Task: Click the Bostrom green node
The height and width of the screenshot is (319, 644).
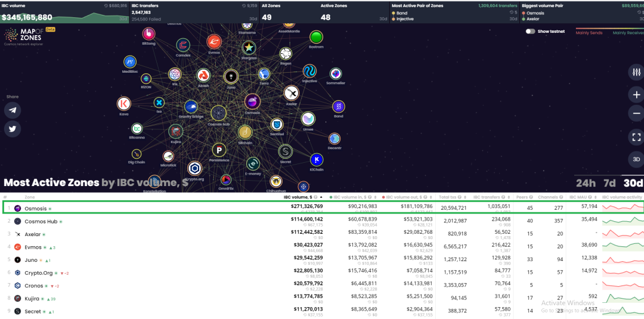Action: [316, 38]
